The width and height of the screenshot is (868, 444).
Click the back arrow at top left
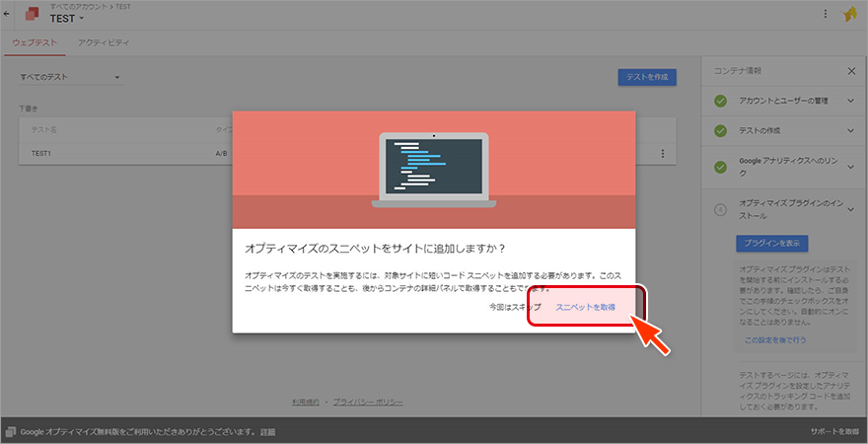coord(6,14)
